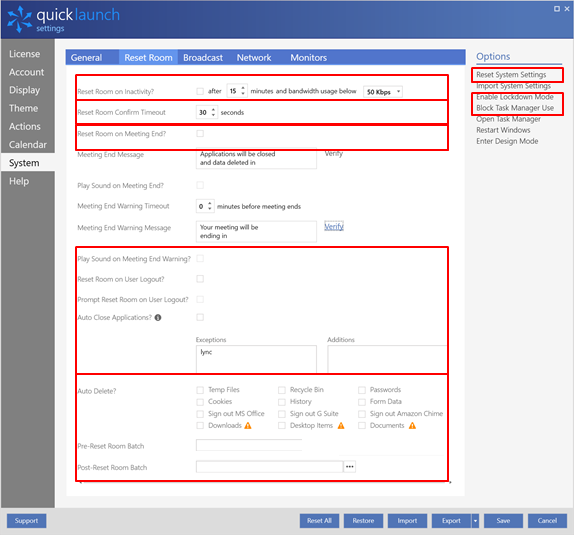Click Verify link for warning message
This screenshot has width=574, height=535.
point(333,227)
